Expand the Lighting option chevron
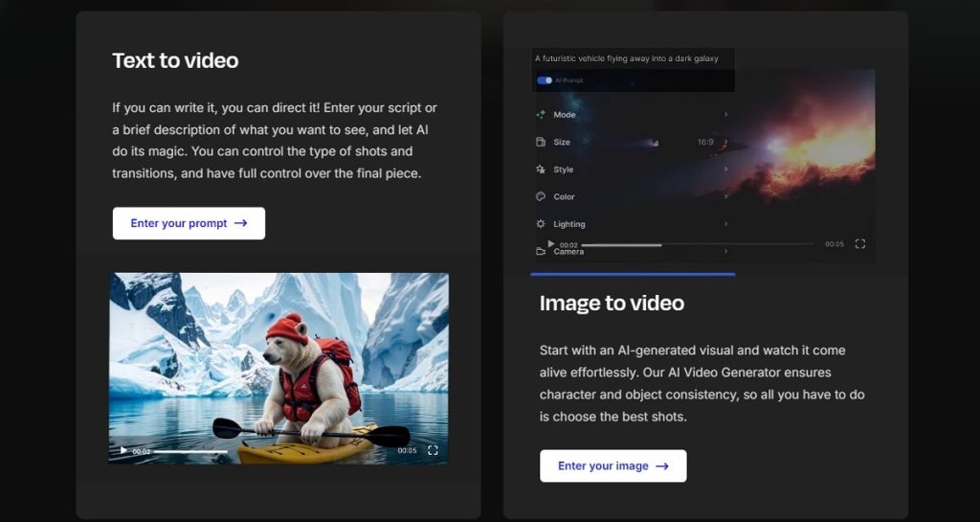 pos(725,224)
